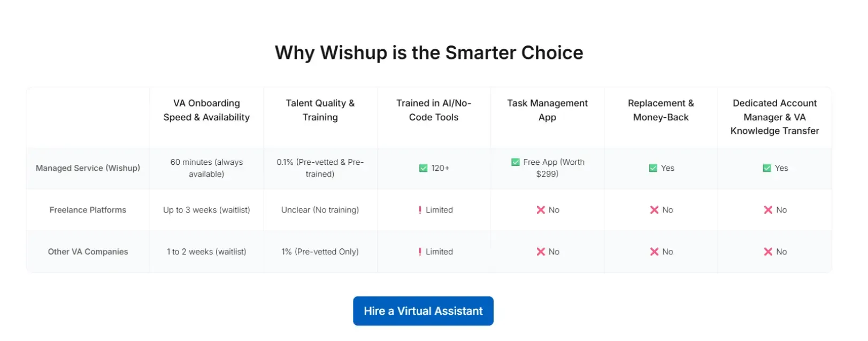
Task: Select the Other VA Companies row label
Action: click(87, 252)
